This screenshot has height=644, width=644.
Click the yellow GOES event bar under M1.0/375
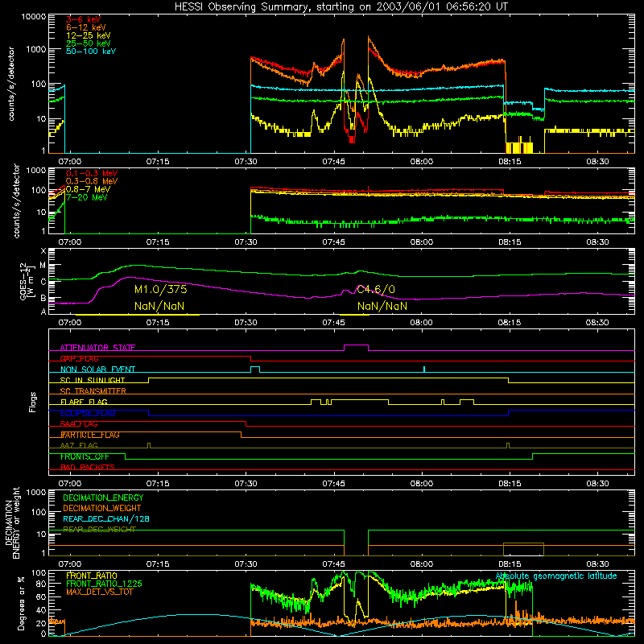pos(138,315)
